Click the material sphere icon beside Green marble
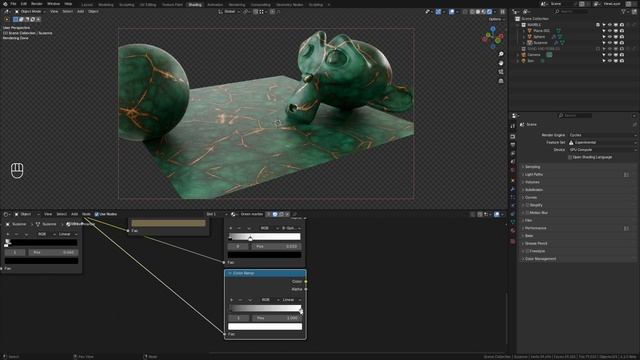The image size is (640, 360). [233, 214]
